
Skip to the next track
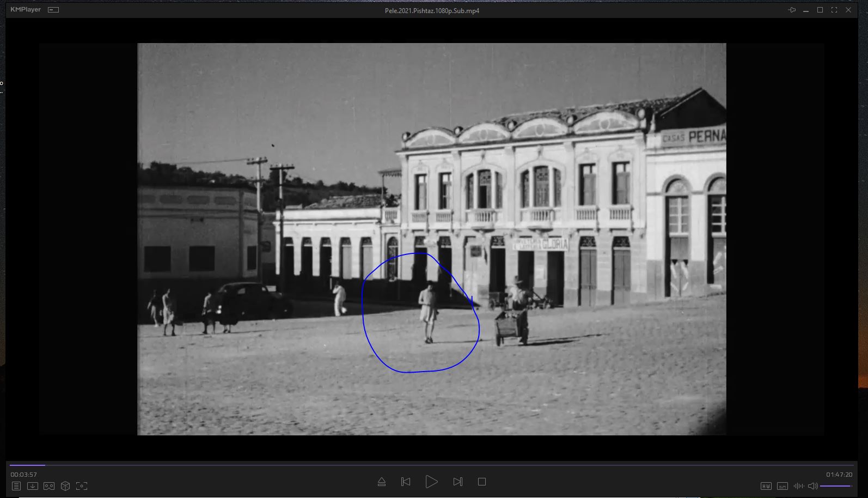pyautogui.click(x=458, y=482)
